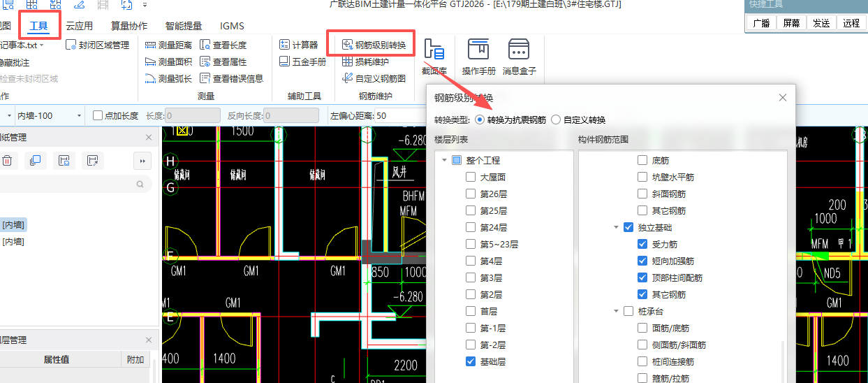Open the 截面库 section library
This screenshot has height=383, width=868.
pos(434,57)
